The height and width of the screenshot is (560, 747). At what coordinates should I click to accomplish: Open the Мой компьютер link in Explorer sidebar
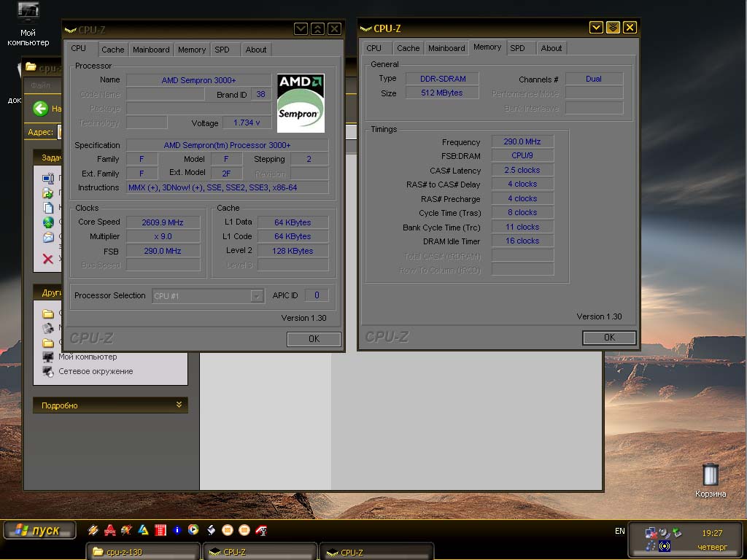tap(88, 357)
